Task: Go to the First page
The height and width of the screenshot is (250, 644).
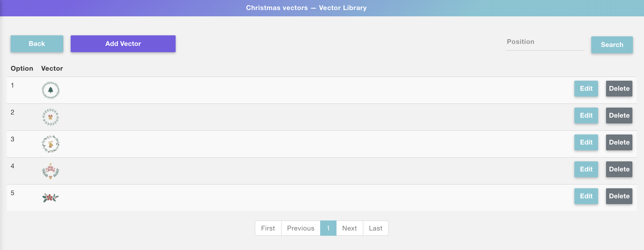Action: tap(268, 228)
